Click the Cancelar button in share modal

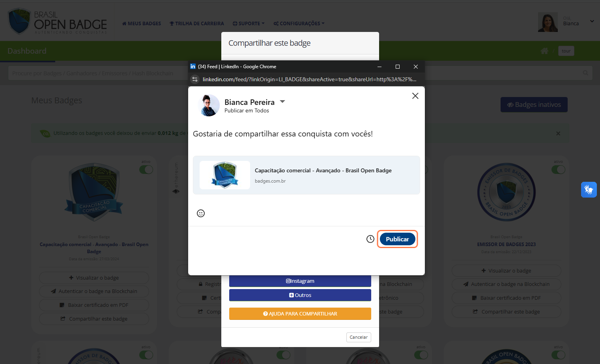[359, 337]
